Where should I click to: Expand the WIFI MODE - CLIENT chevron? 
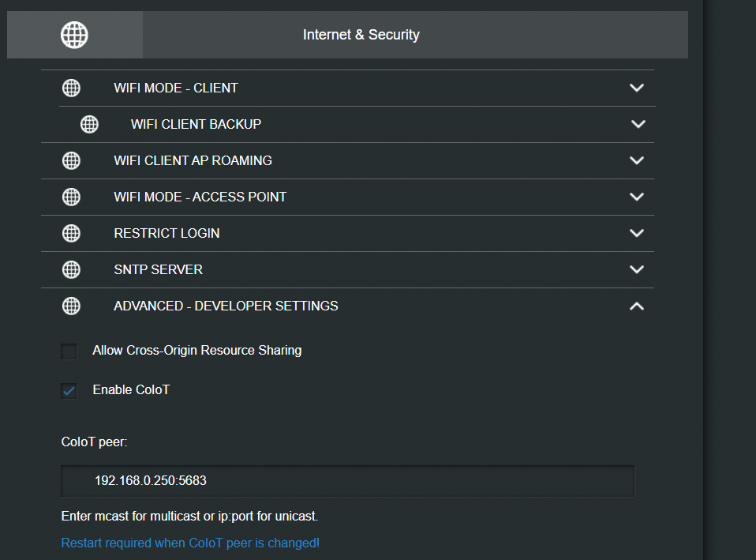tap(637, 88)
